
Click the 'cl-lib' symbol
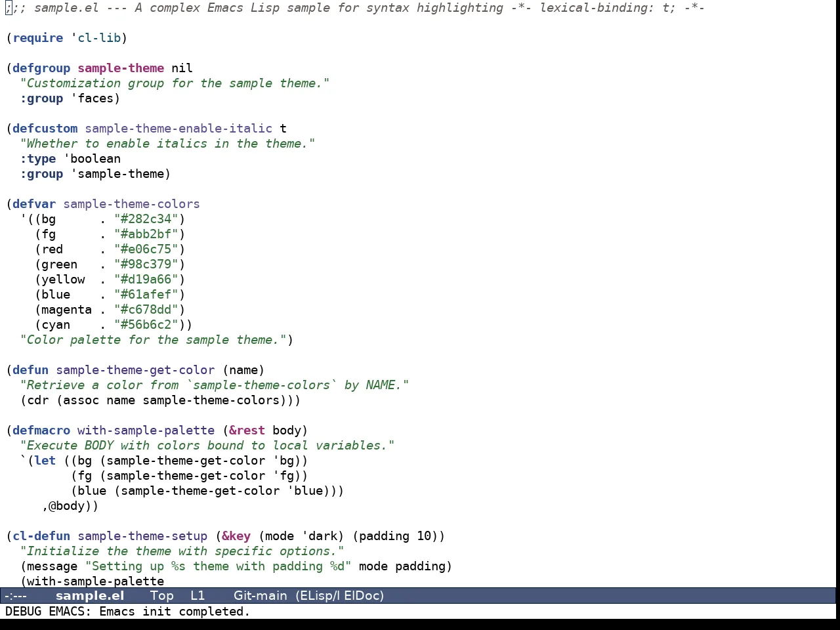pos(99,38)
